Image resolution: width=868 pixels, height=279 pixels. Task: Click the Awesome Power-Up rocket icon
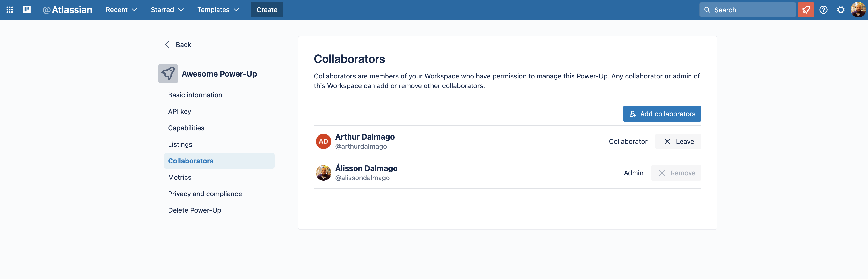tap(168, 73)
